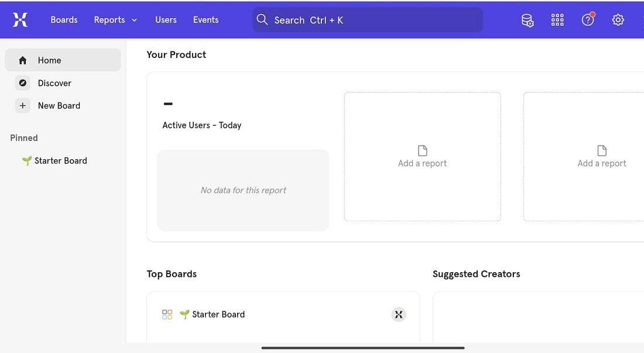Open the help question mark icon

click(x=588, y=20)
